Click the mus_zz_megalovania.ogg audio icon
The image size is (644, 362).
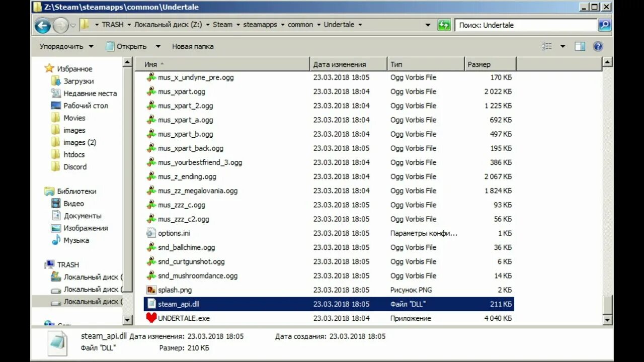(x=151, y=191)
